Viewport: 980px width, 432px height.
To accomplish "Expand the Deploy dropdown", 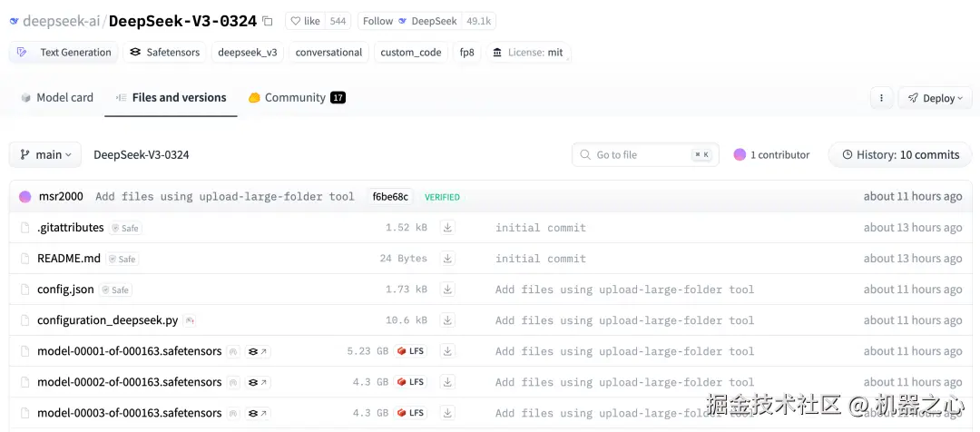I will (935, 98).
